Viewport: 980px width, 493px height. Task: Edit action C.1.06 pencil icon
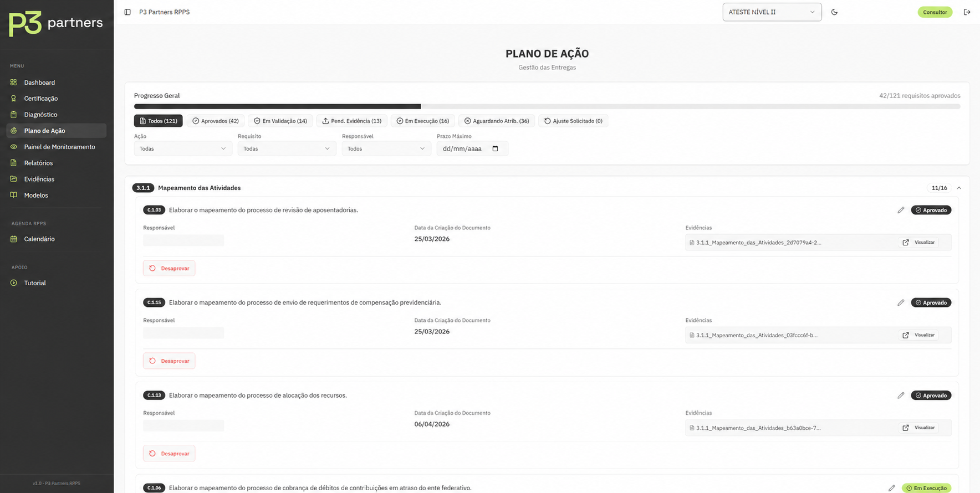[891, 488]
